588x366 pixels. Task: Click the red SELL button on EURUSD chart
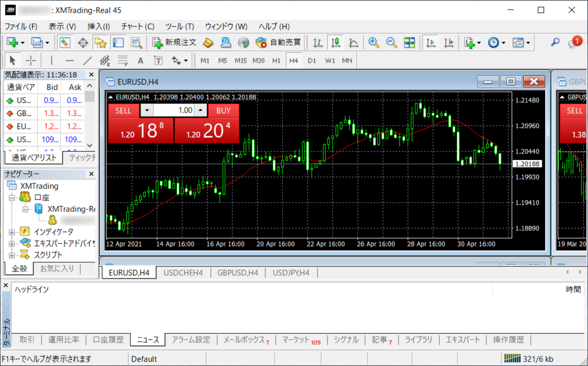pyautogui.click(x=123, y=111)
